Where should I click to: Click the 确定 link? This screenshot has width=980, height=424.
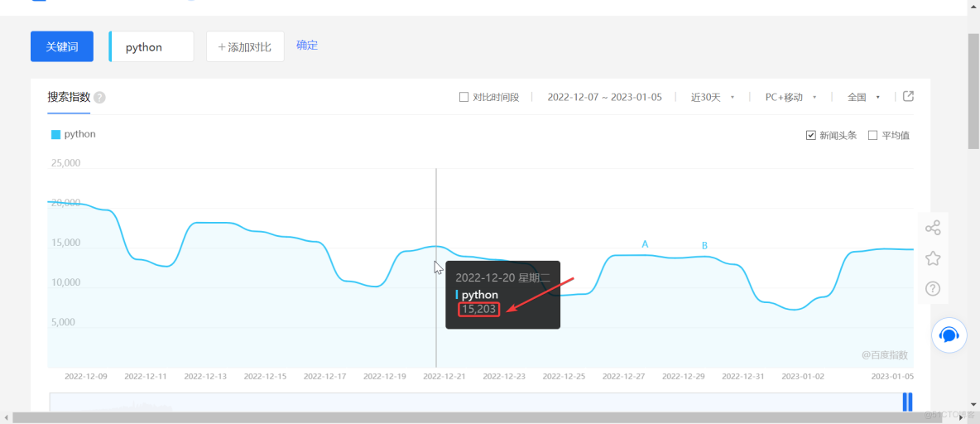pos(307,45)
